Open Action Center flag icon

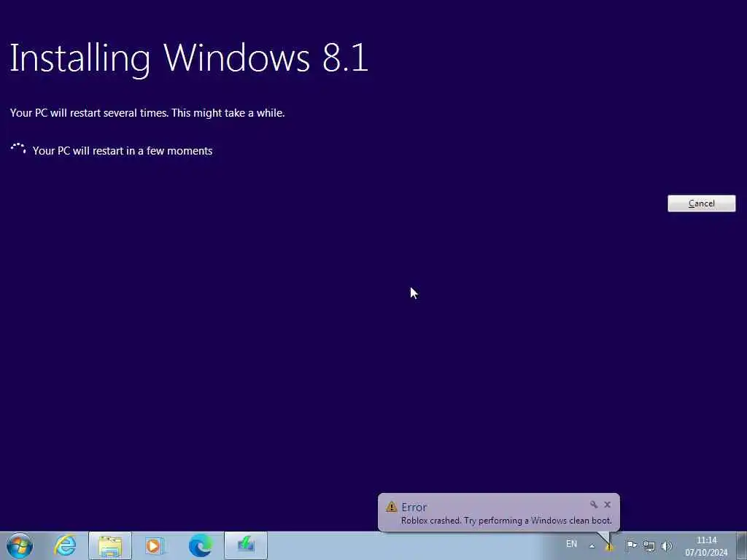pyautogui.click(x=631, y=545)
